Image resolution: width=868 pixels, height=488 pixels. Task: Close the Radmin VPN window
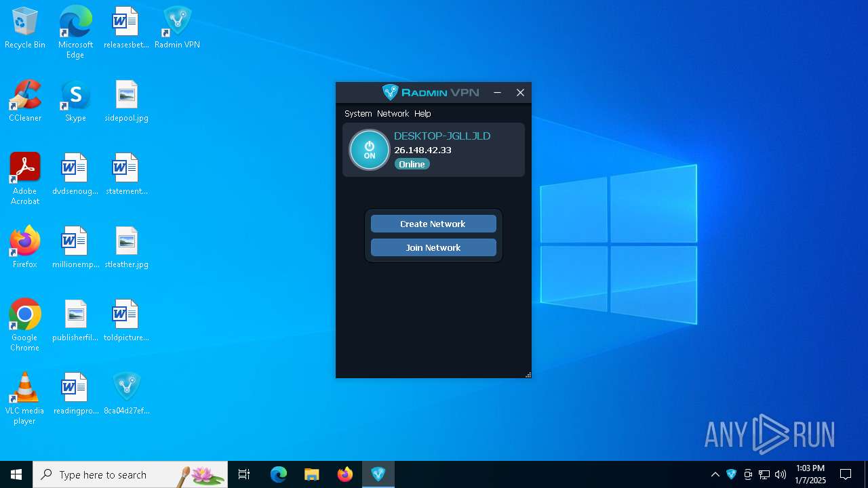click(x=520, y=93)
